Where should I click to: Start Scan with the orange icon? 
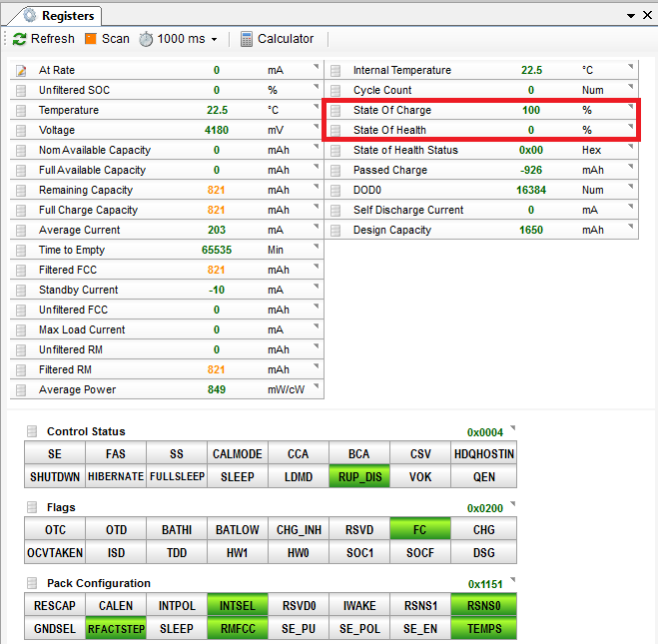tap(91, 39)
